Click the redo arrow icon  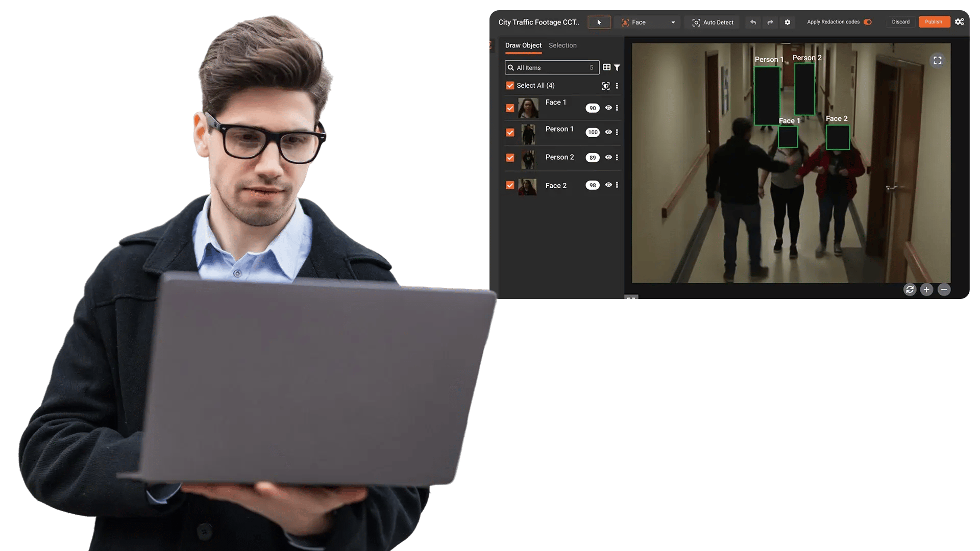[770, 22]
